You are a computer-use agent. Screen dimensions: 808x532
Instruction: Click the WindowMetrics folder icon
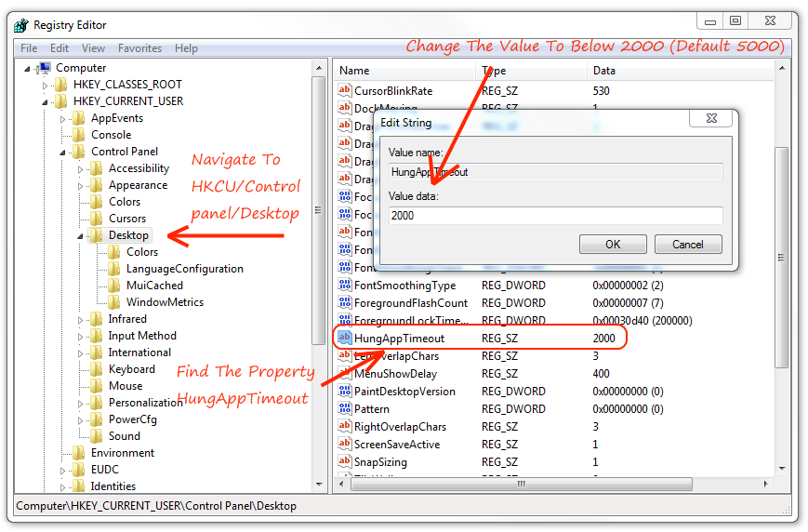pos(113,302)
